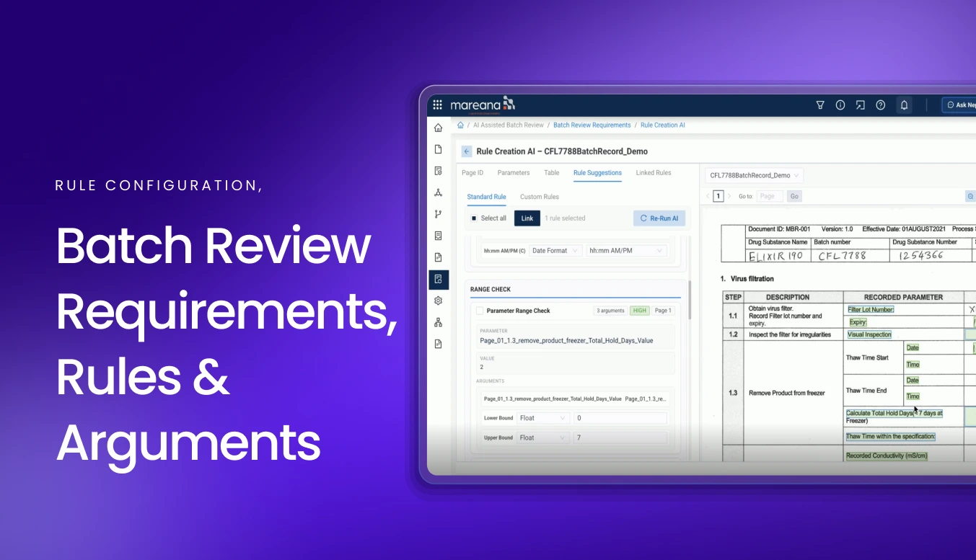Click the highlighted Visual Inspection field
The height and width of the screenshot is (560, 976).
pos(869,334)
